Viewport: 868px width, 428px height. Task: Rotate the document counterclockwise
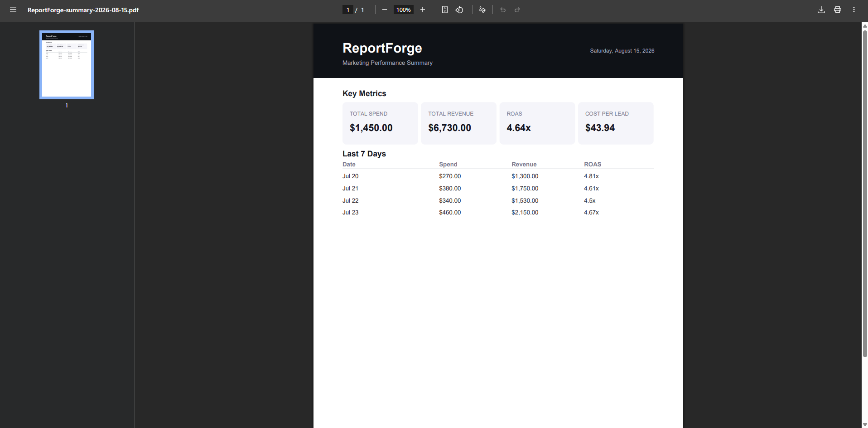(459, 10)
